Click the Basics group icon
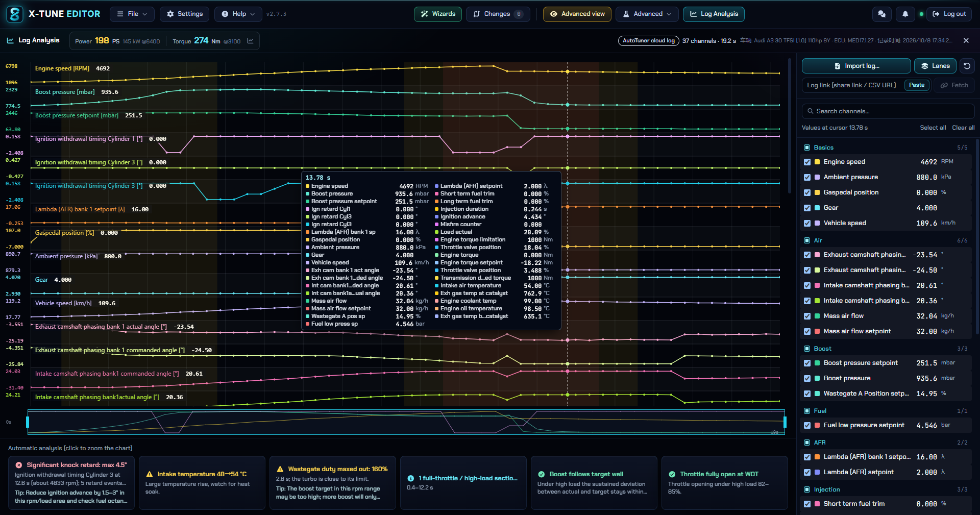This screenshot has height=515, width=980. coord(807,148)
